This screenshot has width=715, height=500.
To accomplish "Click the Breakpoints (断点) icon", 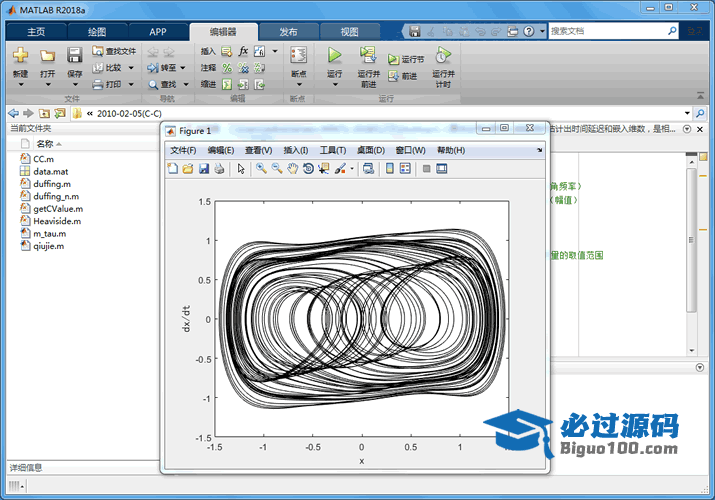I will (x=299, y=55).
